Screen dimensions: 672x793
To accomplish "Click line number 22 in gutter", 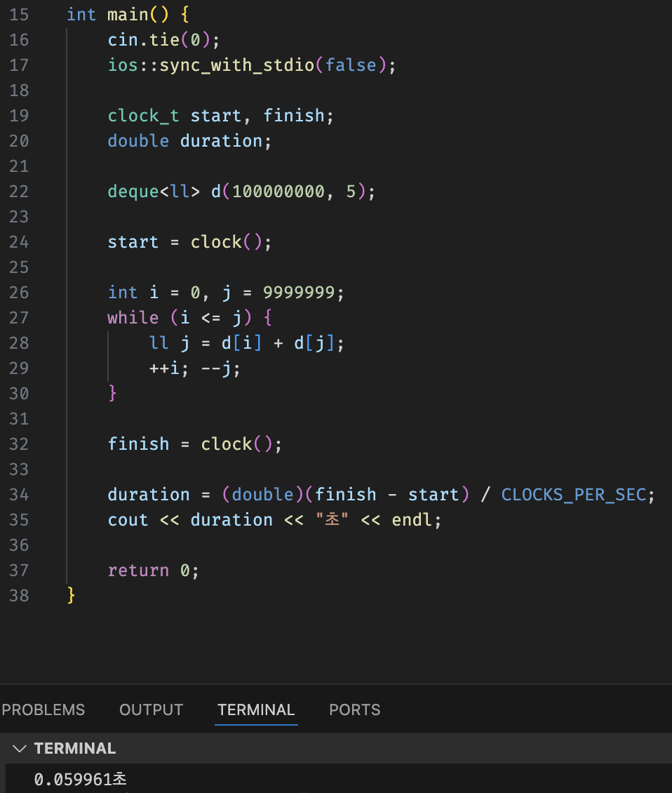I will 19,192.
